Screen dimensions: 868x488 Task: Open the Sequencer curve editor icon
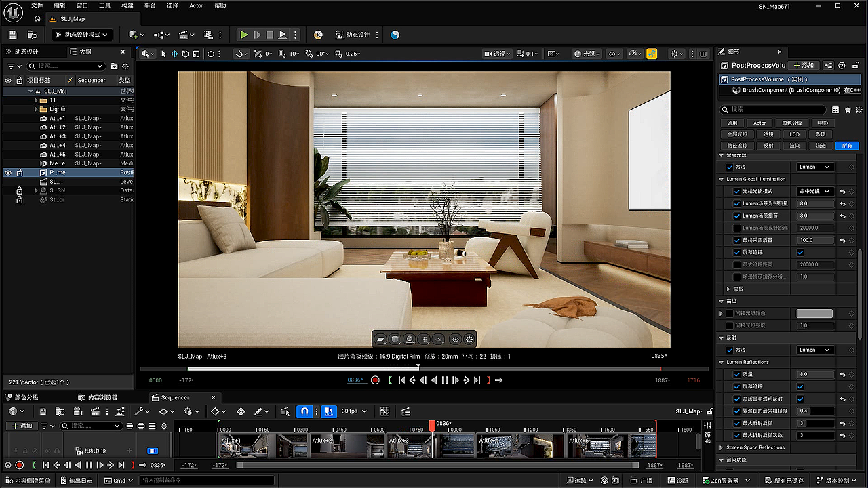click(x=385, y=411)
